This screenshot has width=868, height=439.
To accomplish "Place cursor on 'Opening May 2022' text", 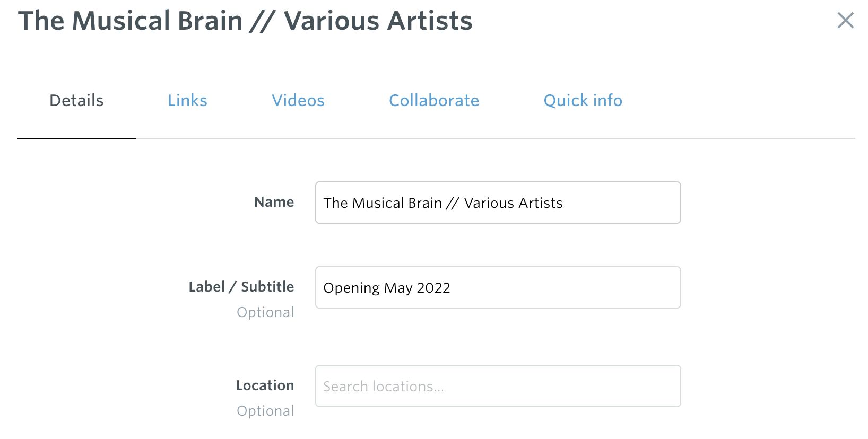I will tap(387, 288).
